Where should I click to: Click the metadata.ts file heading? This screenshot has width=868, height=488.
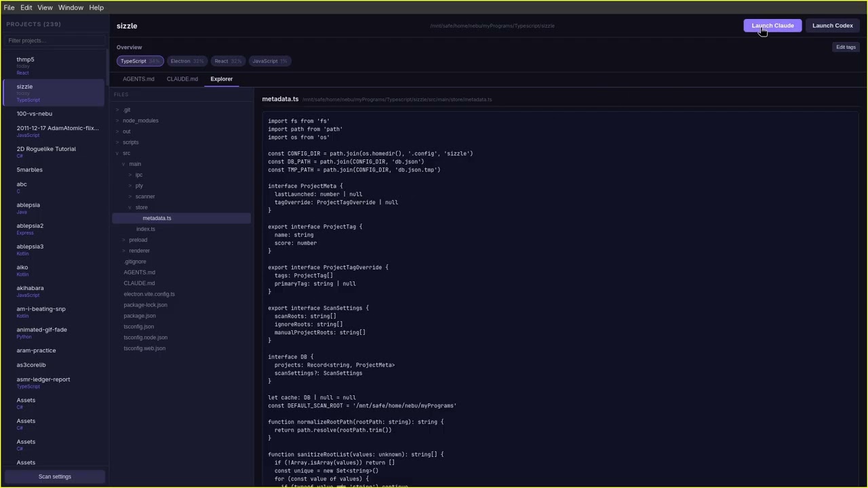click(280, 99)
